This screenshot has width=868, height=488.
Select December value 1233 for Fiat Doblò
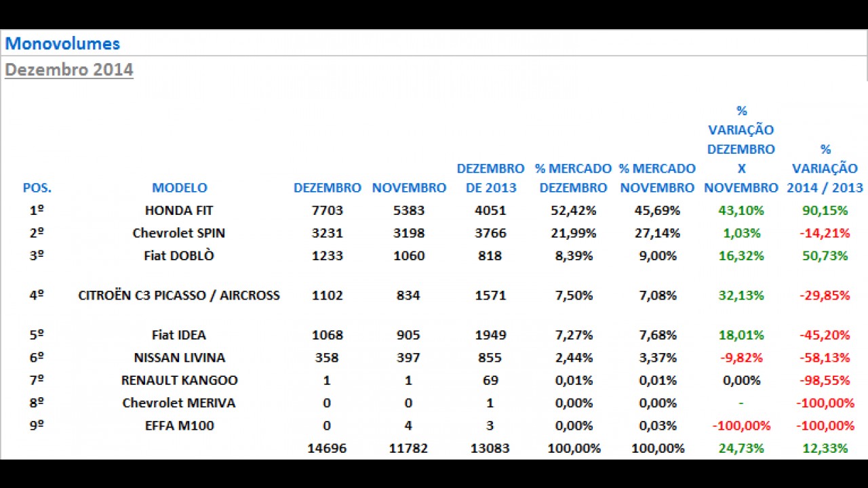click(327, 256)
